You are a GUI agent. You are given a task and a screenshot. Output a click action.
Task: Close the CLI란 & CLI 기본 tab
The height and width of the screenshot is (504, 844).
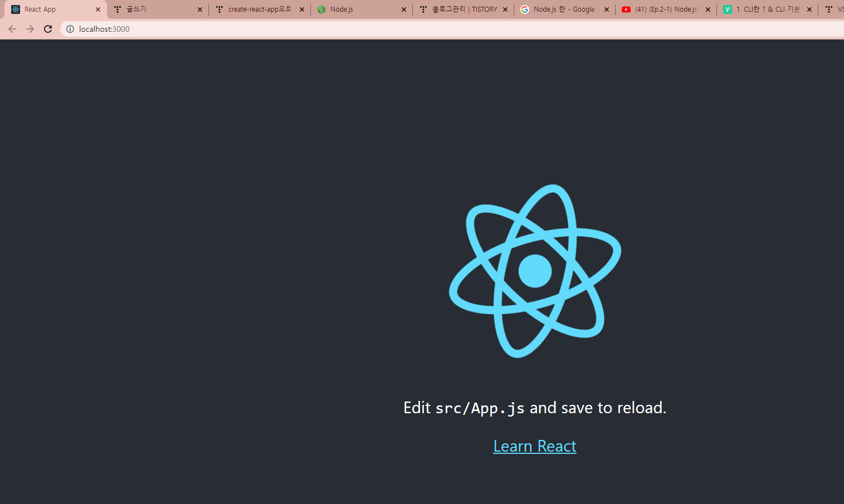[809, 9]
